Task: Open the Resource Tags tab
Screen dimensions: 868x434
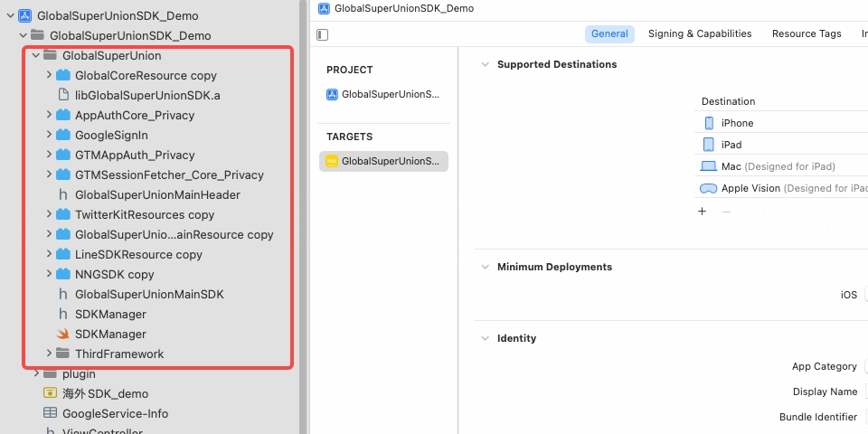Action: click(807, 33)
